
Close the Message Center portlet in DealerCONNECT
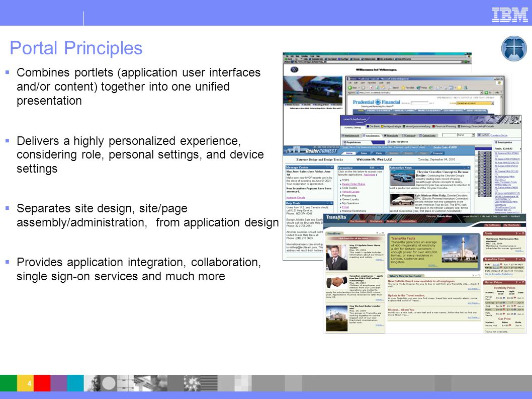click(x=332, y=168)
